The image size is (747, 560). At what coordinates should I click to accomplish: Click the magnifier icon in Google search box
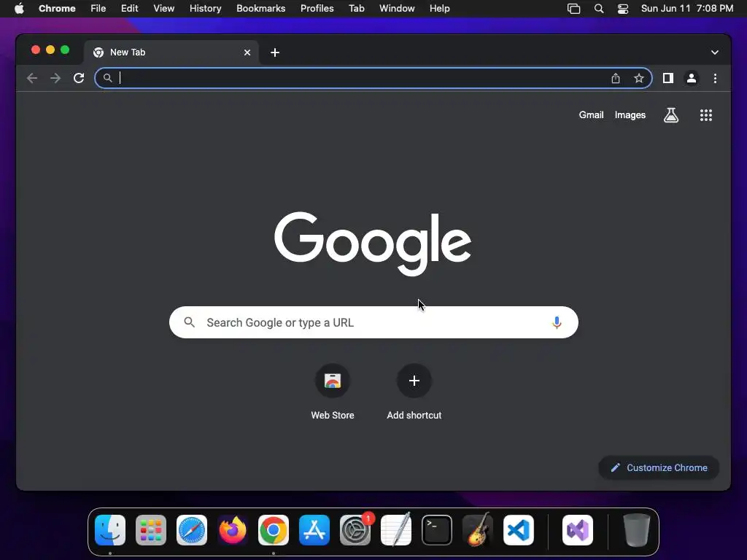coord(189,322)
